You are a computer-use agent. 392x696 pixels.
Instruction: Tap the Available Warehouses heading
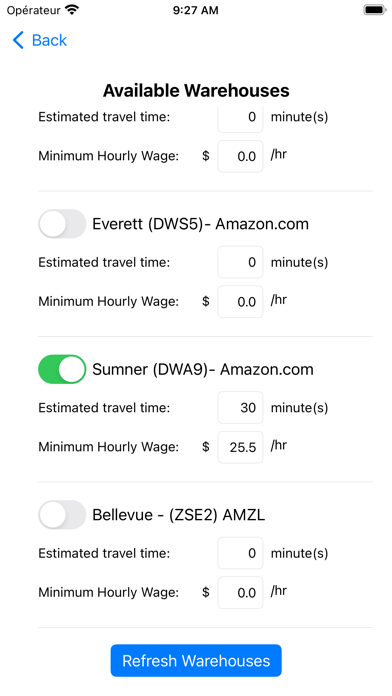pos(196,91)
